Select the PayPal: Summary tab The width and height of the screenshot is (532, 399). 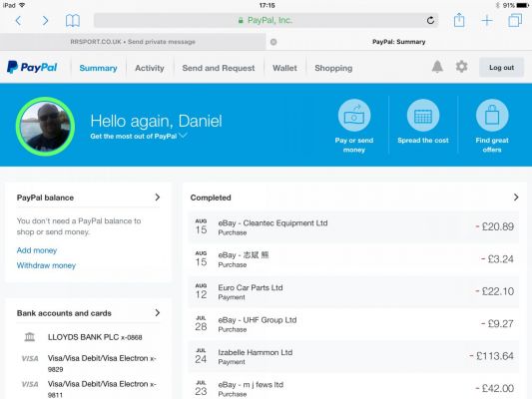click(398, 42)
